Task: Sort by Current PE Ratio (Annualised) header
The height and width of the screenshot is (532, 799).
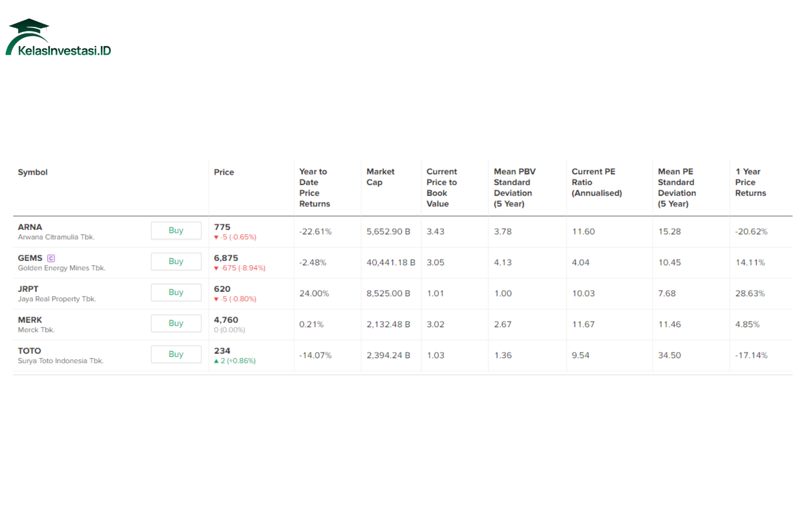Action: pyautogui.click(x=597, y=182)
